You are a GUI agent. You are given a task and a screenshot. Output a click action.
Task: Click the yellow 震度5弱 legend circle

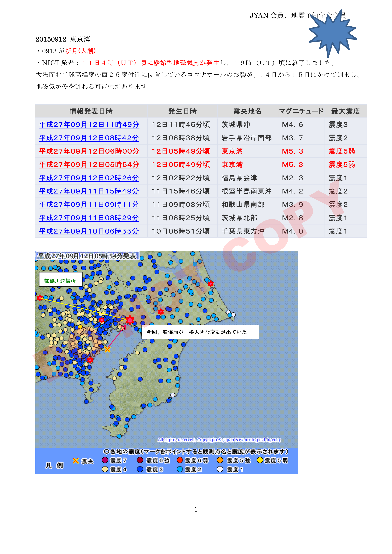pyautogui.click(x=260, y=460)
